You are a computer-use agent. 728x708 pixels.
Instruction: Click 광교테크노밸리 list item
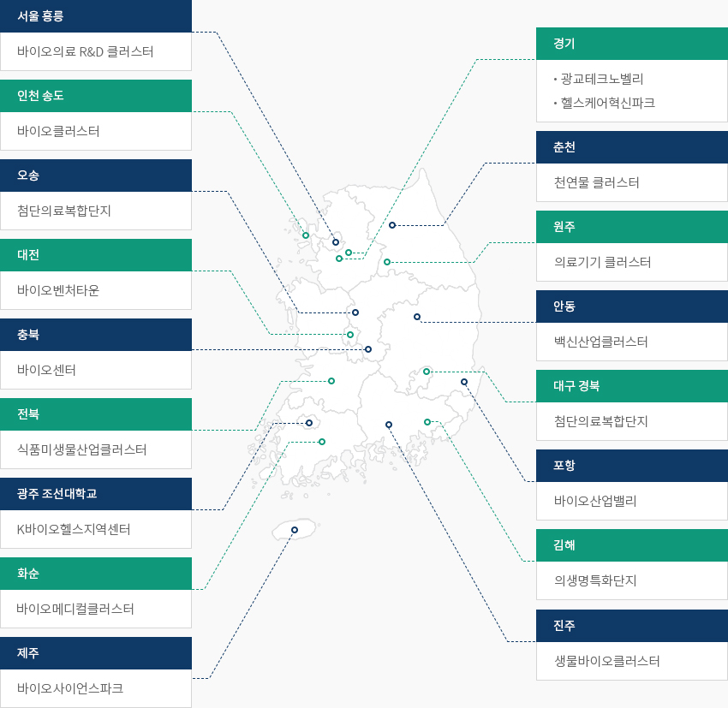click(x=602, y=79)
